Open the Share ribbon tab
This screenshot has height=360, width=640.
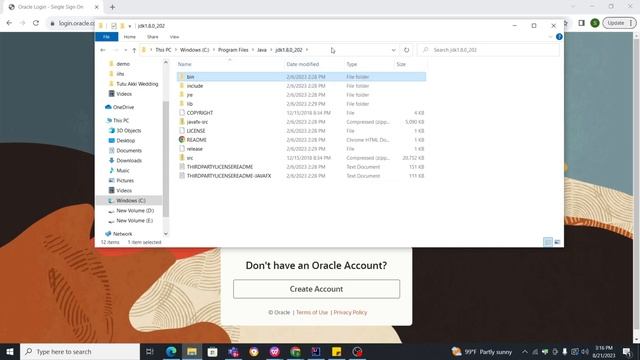pyautogui.click(x=153, y=37)
